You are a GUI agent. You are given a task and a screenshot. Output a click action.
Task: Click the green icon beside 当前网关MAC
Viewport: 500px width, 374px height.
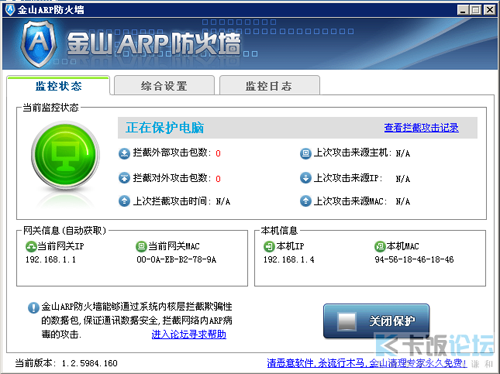click(141, 247)
